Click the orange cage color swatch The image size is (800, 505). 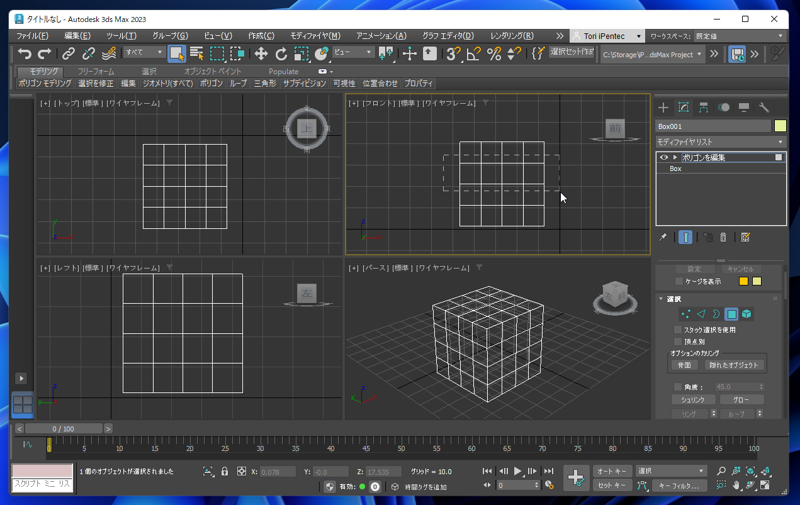coord(743,282)
